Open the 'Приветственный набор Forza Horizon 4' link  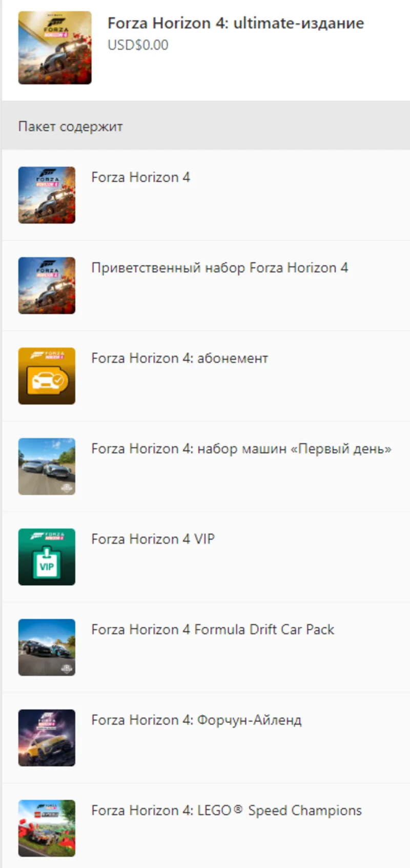point(219,268)
